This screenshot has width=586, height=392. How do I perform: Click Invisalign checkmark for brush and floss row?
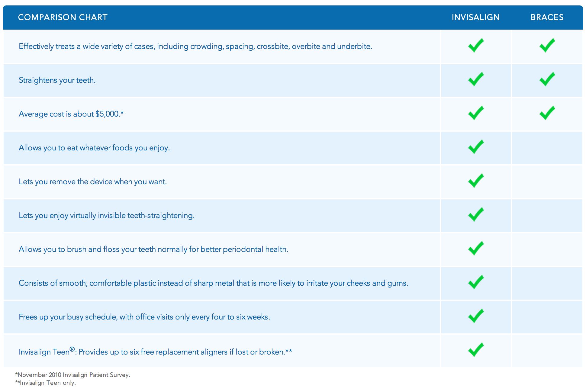click(x=476, y=249)
